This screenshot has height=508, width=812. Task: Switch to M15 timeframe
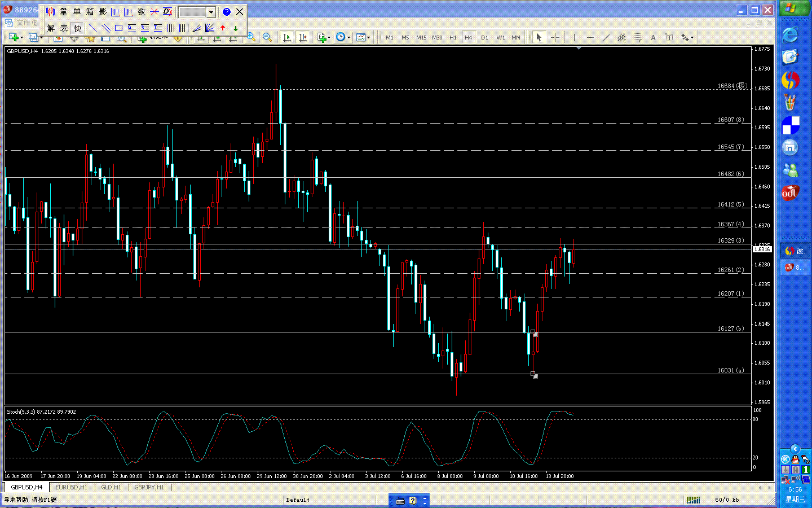tap(421, 37)
